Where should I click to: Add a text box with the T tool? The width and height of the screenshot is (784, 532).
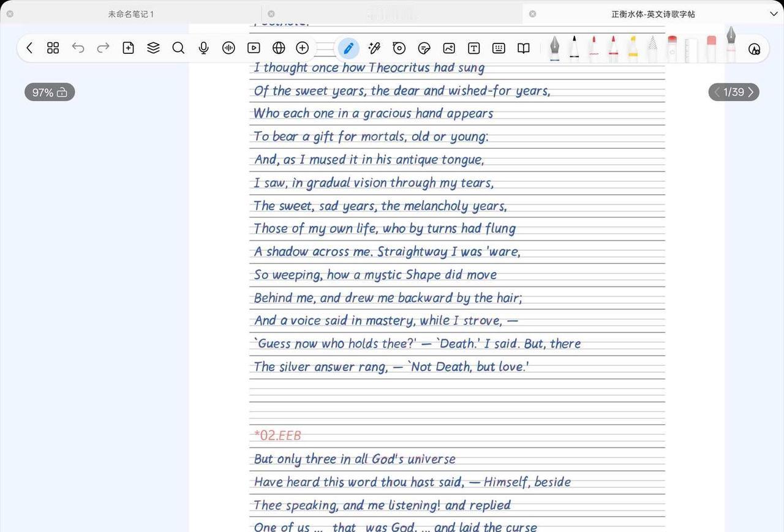[473, 48]
